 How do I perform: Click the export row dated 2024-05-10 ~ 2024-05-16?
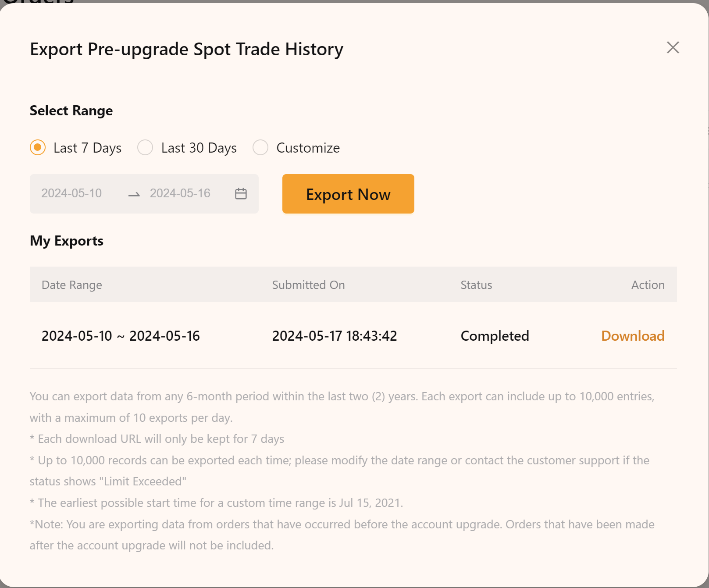(x=121, y=336)
